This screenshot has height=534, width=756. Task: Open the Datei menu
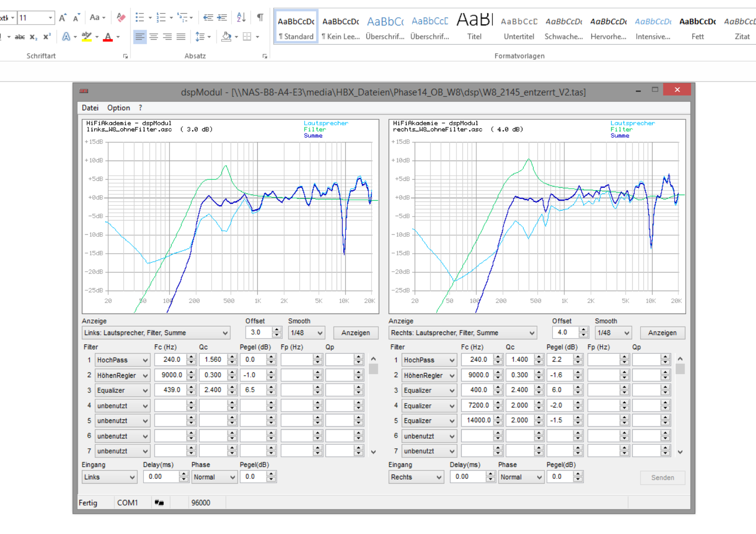90,108
